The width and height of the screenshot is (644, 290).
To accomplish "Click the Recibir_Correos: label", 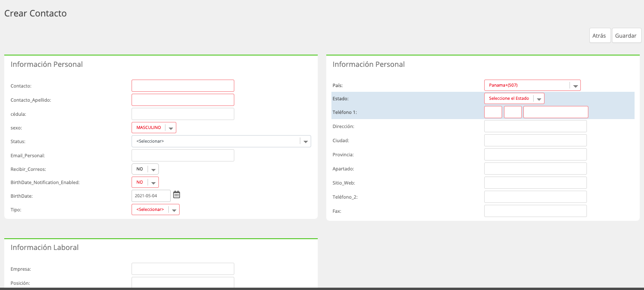I will tap(28, 169).
